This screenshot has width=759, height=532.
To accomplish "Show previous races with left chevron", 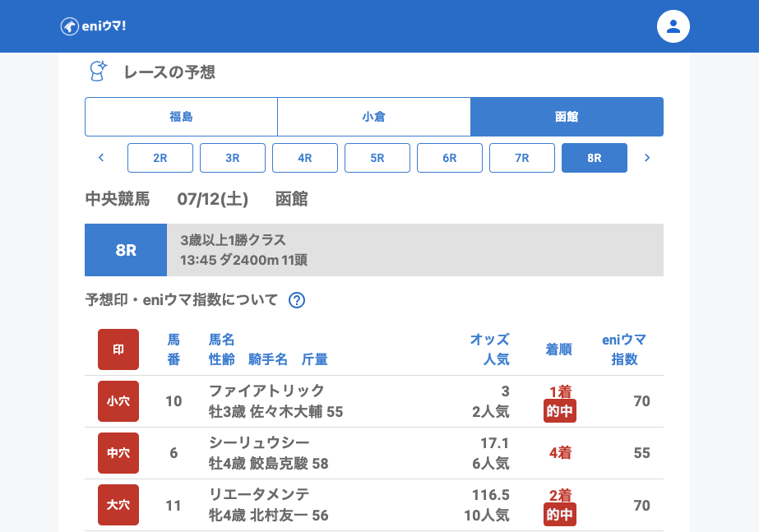I will click(x=101, y=158).
